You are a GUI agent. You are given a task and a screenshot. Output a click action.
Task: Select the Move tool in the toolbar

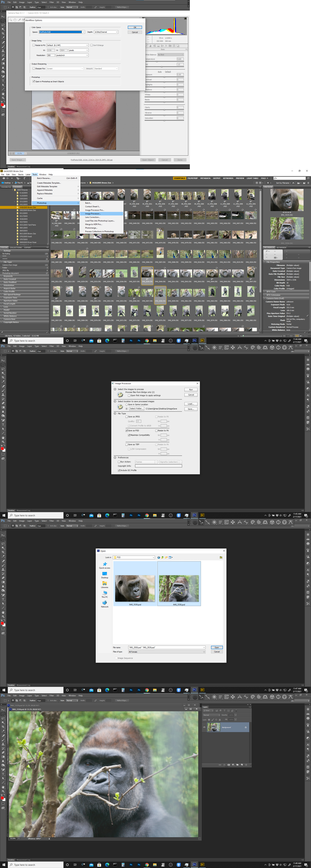pyautogui.click(x=3, y=710)
